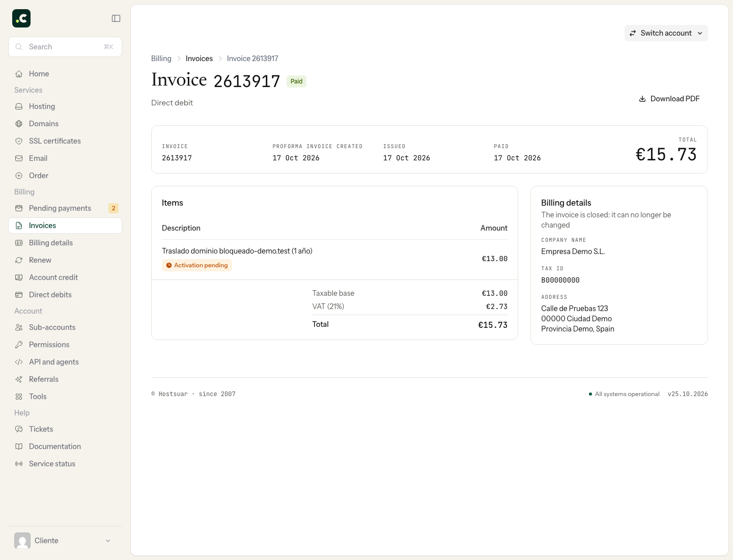The width and height of the screenshot is (733, 560).
Task: Open the Invoices sidebar item
Action: [65, 226]
